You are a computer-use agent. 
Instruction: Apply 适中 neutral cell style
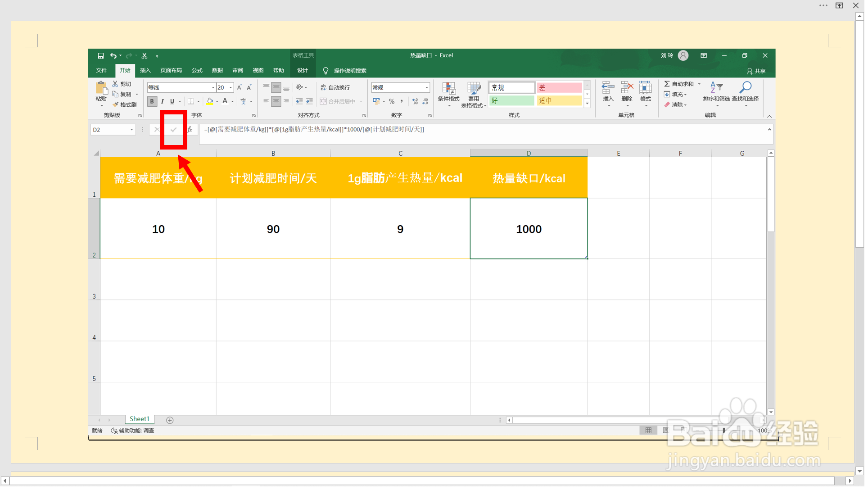pyautogui.click(x=559, y=100)
